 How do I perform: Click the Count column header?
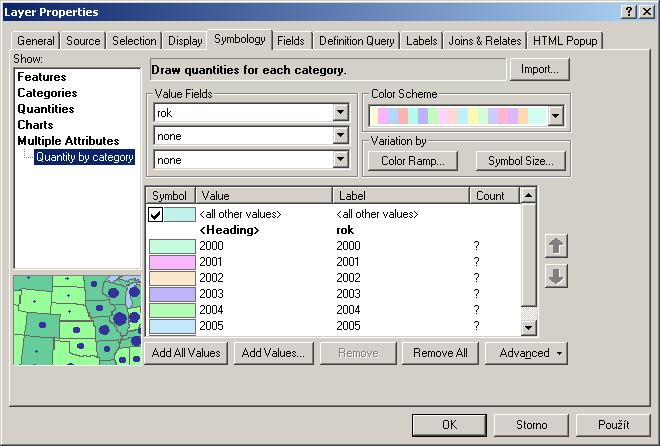pyautogui.click(x=495, y=196)
